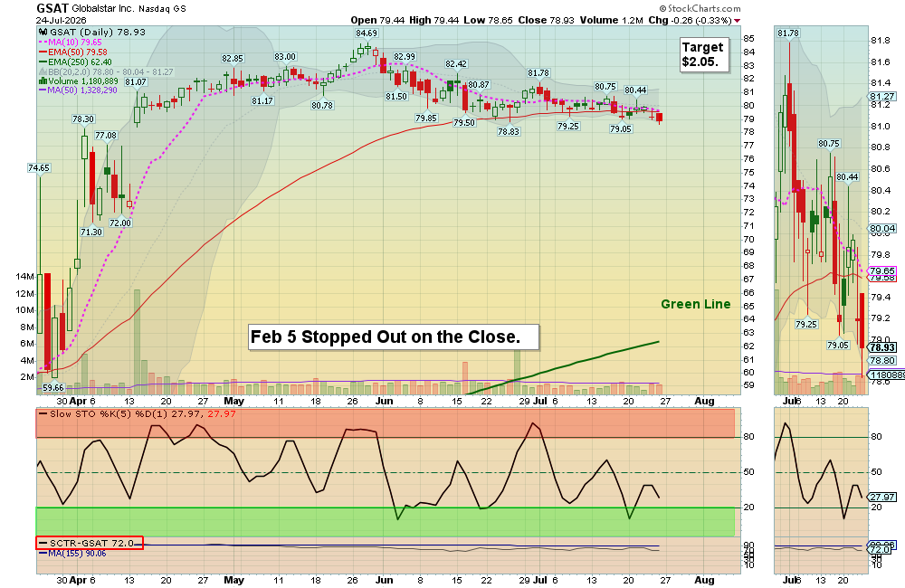Click the 1180889 volume tag on right axis

886,375
